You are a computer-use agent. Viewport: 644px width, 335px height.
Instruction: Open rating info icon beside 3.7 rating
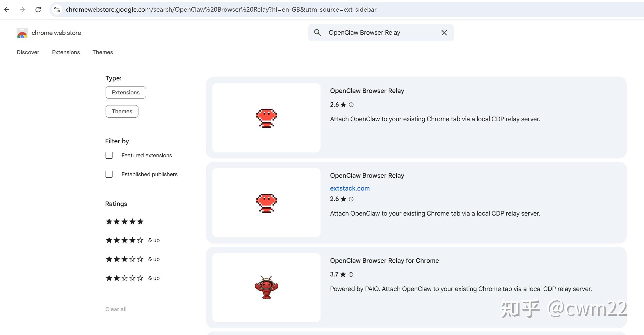pyautogui.click(x=351, y=275)
